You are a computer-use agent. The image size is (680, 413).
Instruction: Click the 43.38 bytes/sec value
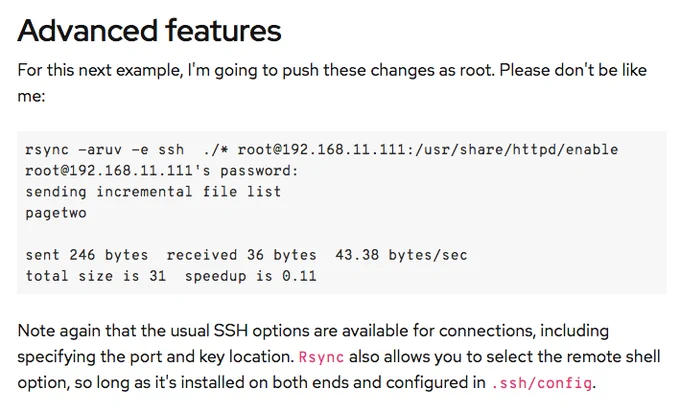point(401,255)
